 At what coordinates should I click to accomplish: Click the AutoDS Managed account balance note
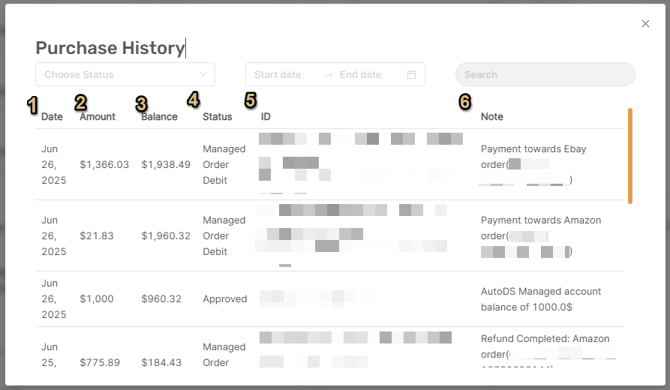click(541, 299)
